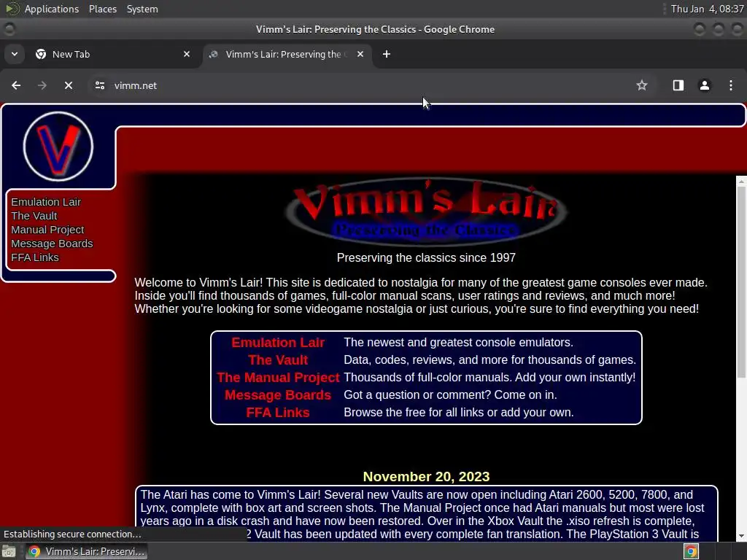747x560 pixels.
Task: Close the New Tab tab
Action: [x=187, y=54]
